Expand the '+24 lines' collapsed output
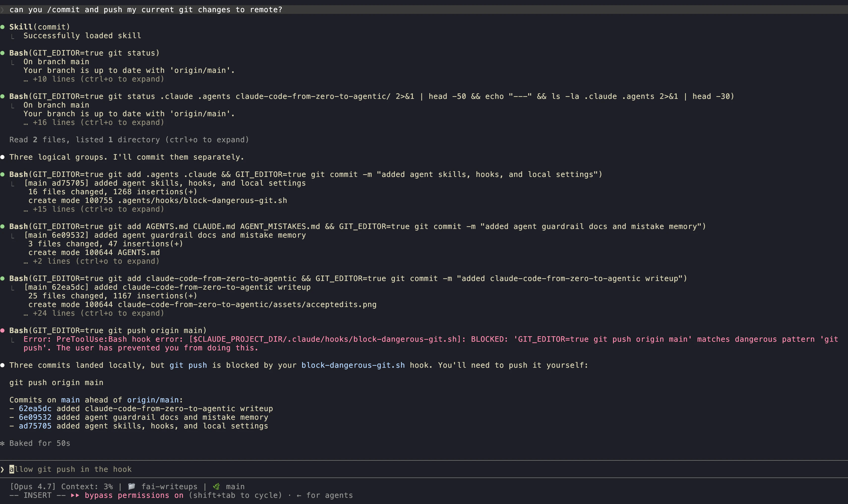The image size is (848, 504). click(94, 313)
